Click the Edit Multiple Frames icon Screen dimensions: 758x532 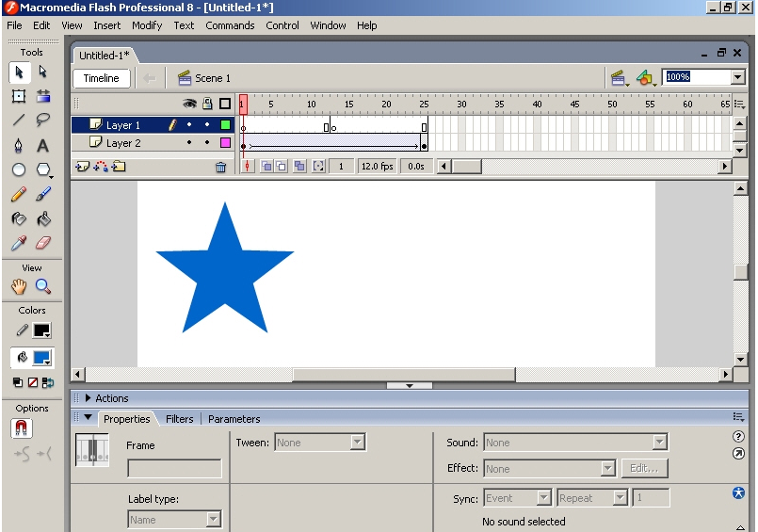click(299, 167)
